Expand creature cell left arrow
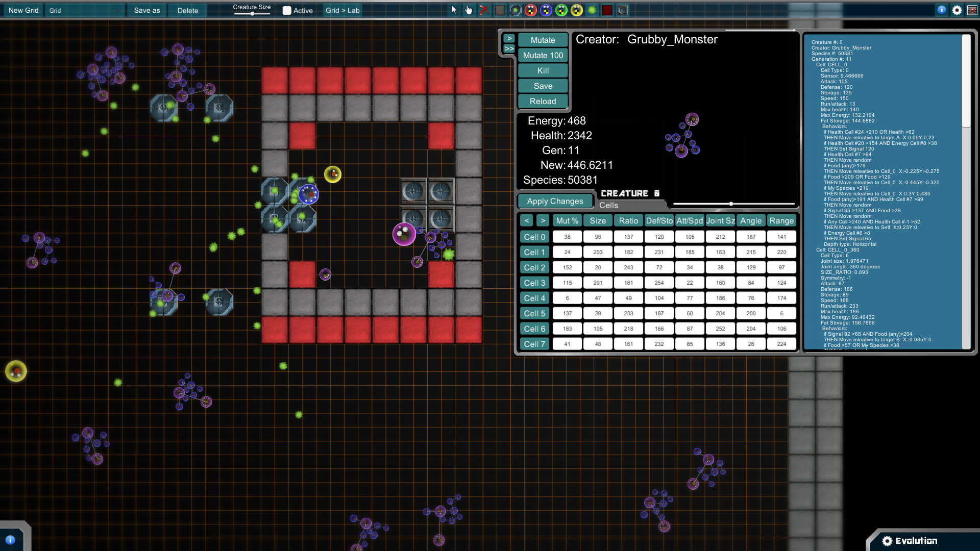Screen dimensions: 980x551 (x=526, y=221)
